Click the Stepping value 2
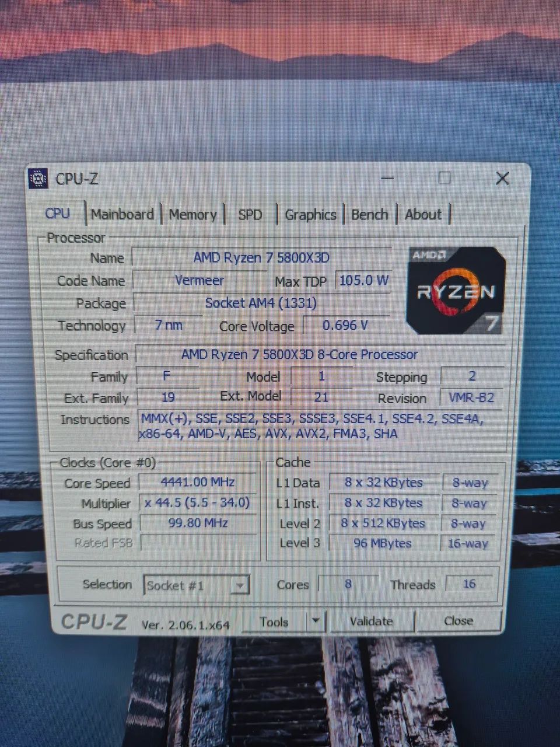 click(472, 376)
